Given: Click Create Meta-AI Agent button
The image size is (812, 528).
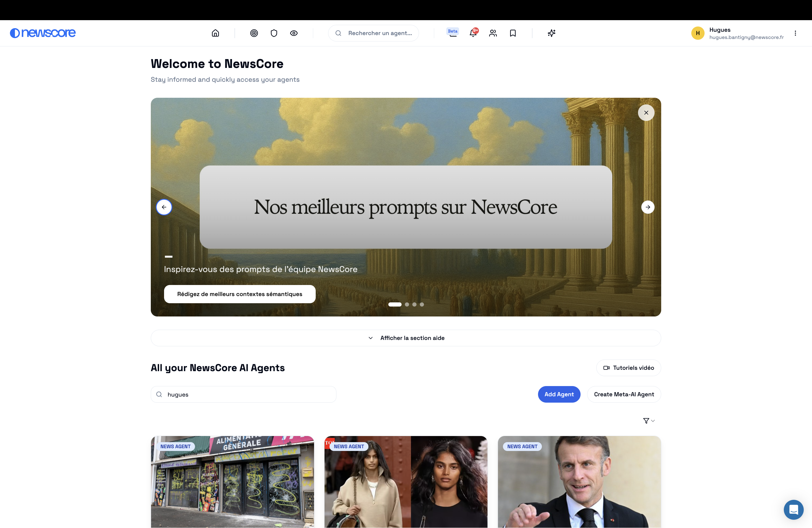Looking at the screenshot, I should tap(624, 394).
